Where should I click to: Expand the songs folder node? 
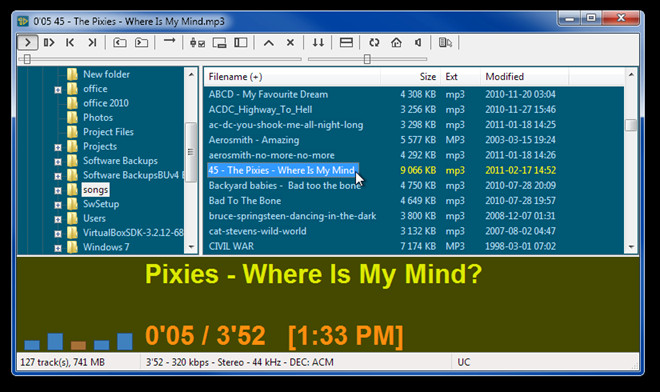(x=58, y=191)
